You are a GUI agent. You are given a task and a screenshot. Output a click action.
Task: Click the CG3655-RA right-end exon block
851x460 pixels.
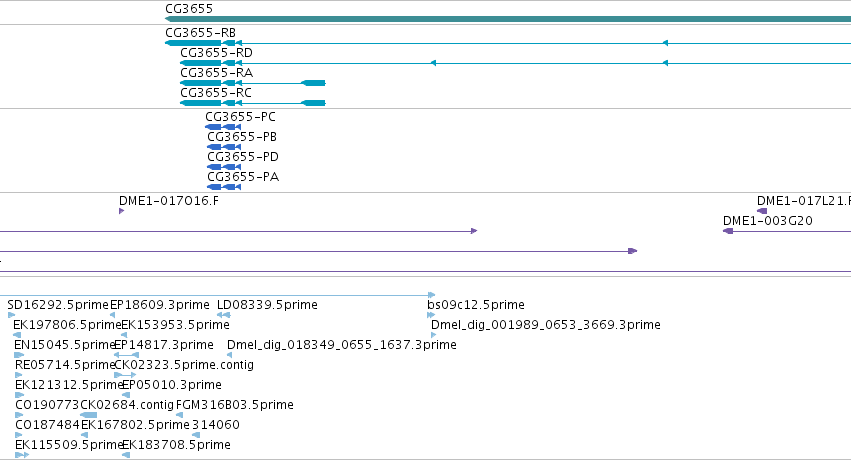click(x=314, y=83)
